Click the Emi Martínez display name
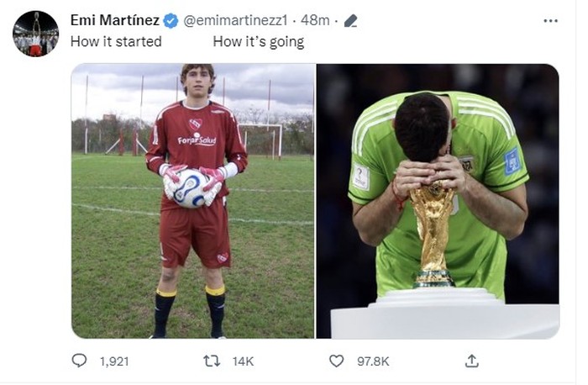588x385 pixels. coord(115,20)
